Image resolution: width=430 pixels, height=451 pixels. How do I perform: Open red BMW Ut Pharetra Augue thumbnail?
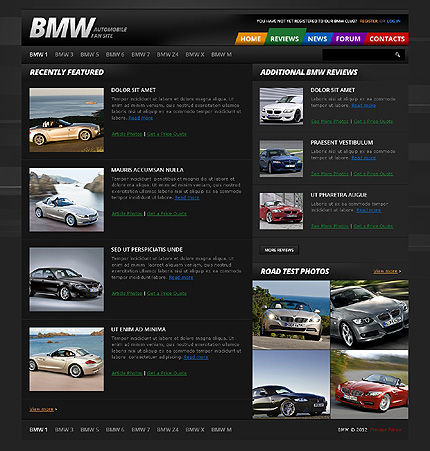pos(281,211)
